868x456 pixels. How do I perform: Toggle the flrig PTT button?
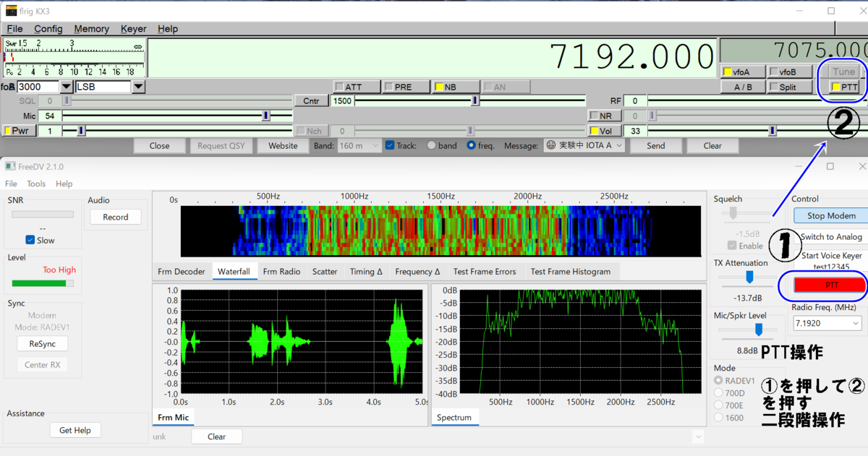[844, 87]
